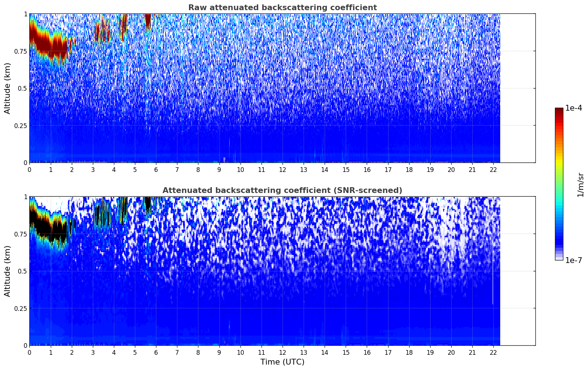Click the 'Time (UTC)' axis label

(282, 362)
